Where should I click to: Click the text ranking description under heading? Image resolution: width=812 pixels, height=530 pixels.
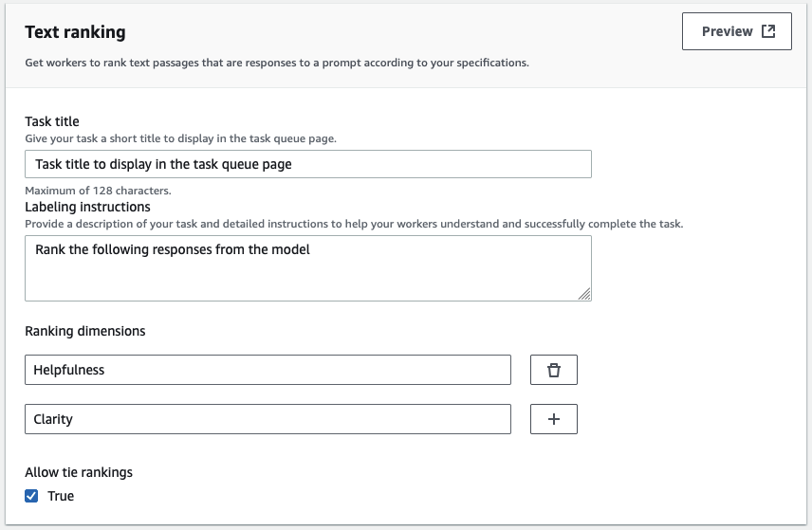(277, 64)
